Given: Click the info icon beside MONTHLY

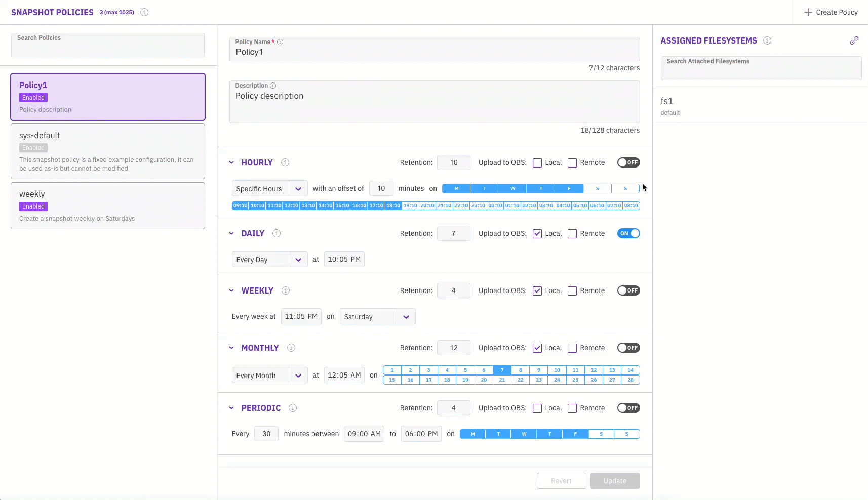Looking at the screenshot, I should click(x=291, y=348).
